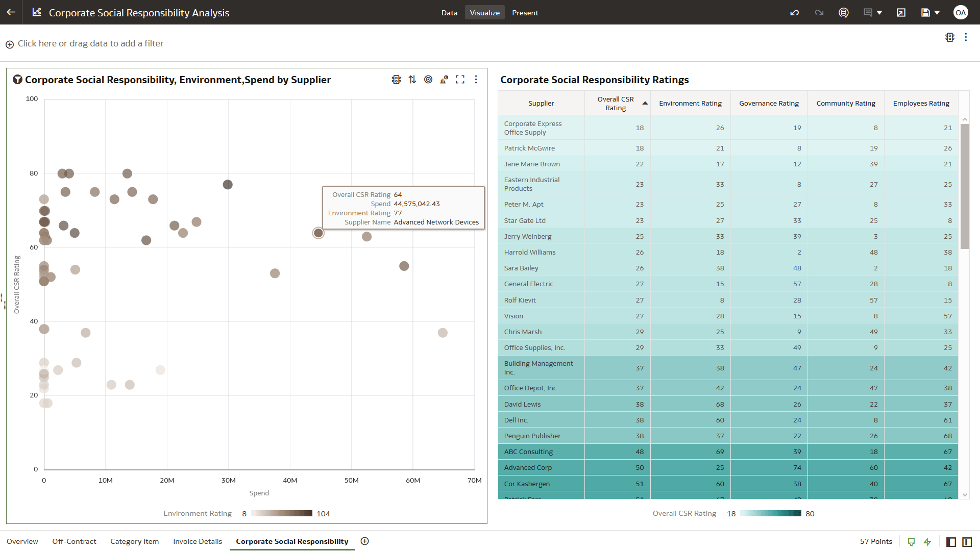Select the conditional formatting traffic-light icon on the chart
Screen dimensions: 980x551
pos(397,80)
